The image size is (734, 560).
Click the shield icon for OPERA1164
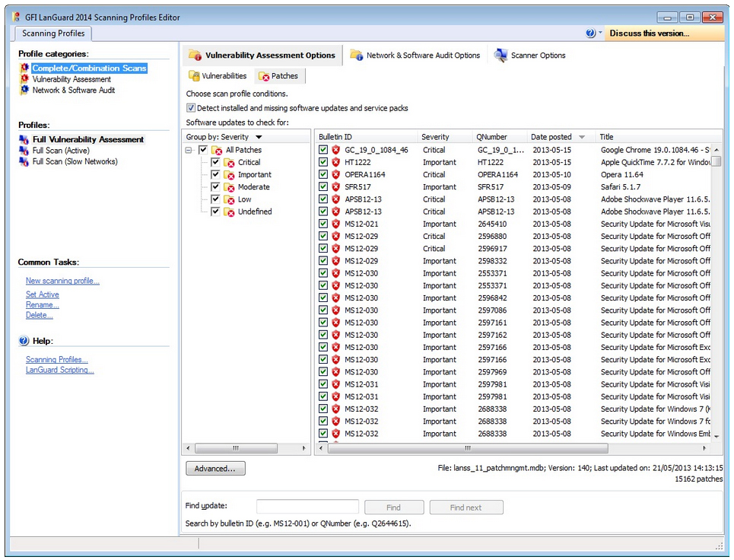point(335,174)
